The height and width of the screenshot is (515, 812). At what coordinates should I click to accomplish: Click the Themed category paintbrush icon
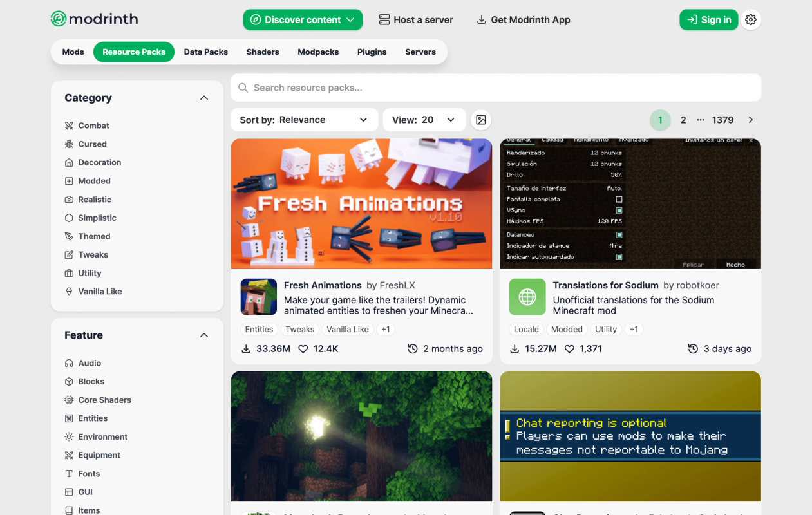coord(69,236)
